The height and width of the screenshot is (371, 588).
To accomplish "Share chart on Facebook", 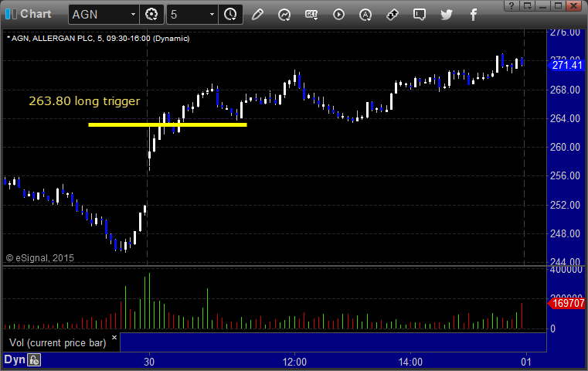I will click(x=474, y=15).
